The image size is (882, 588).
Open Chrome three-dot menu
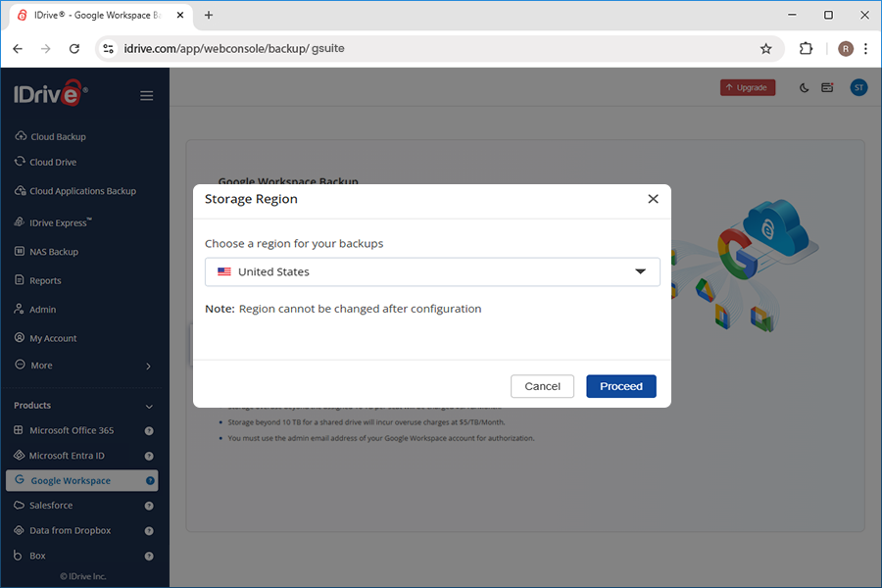click(865, 48)
